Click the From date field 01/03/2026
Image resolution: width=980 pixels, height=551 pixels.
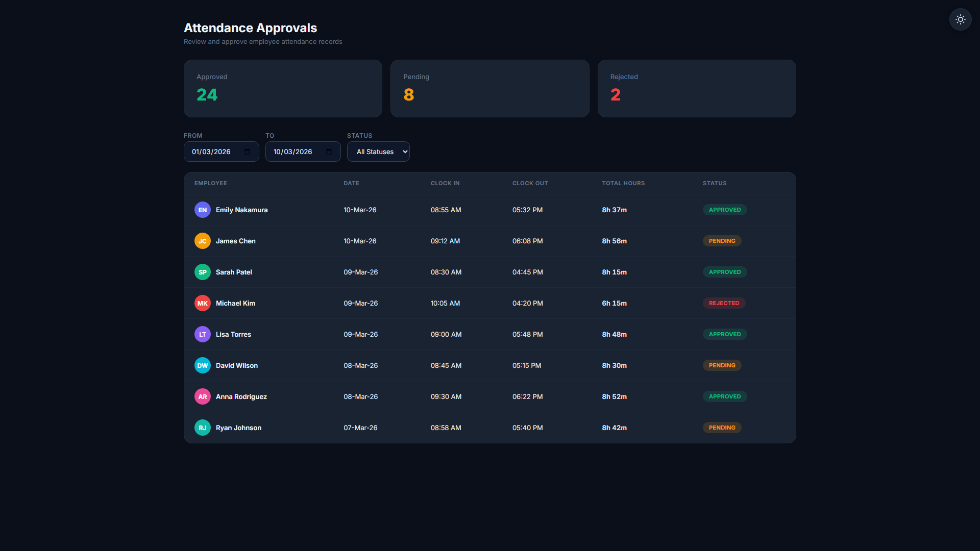tap(221, 152)
